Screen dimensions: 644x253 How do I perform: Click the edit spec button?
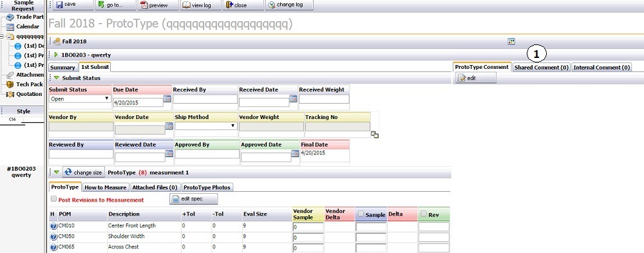tap(193, 199)
